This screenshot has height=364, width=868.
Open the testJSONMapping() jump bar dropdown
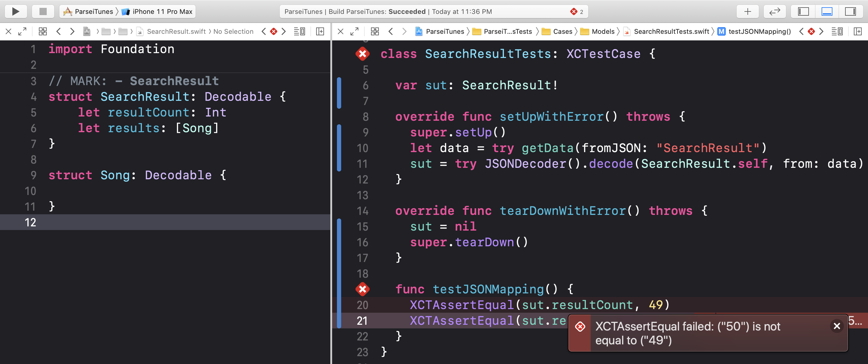click(x=760, y=31)
